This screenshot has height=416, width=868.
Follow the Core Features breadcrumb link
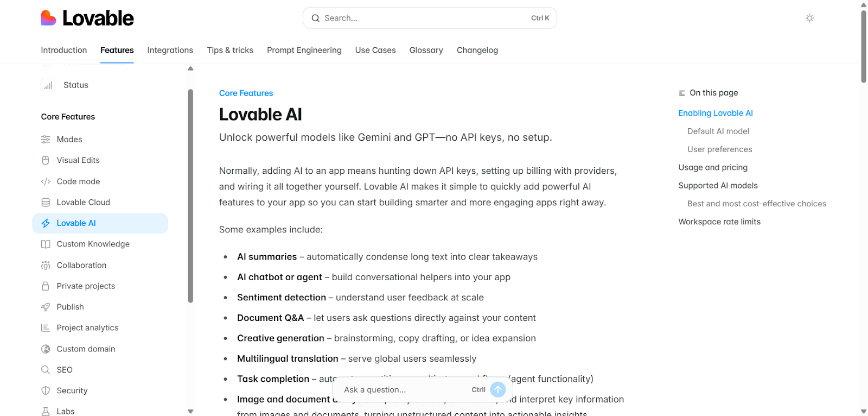246,93
